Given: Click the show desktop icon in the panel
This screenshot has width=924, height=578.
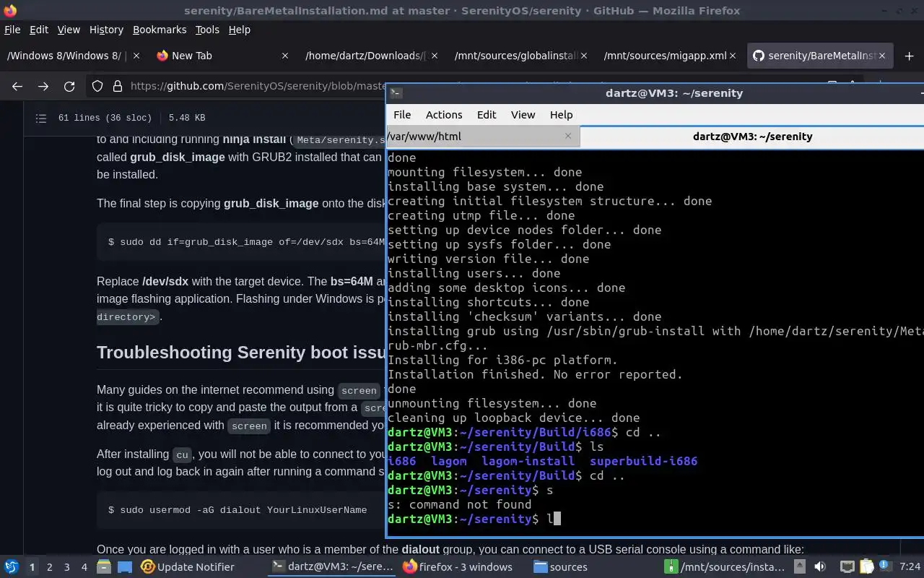Looking at the screenshot, I should point(124,567).
